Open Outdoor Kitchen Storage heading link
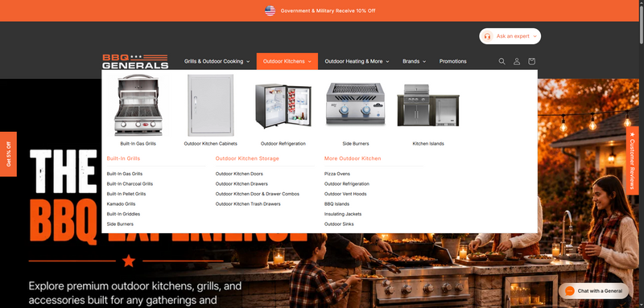The height and width of the screenshot is (308, 644). coord(247,158)
